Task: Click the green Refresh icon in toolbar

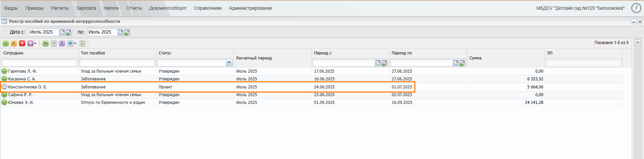Action: [x=82, y=43]
